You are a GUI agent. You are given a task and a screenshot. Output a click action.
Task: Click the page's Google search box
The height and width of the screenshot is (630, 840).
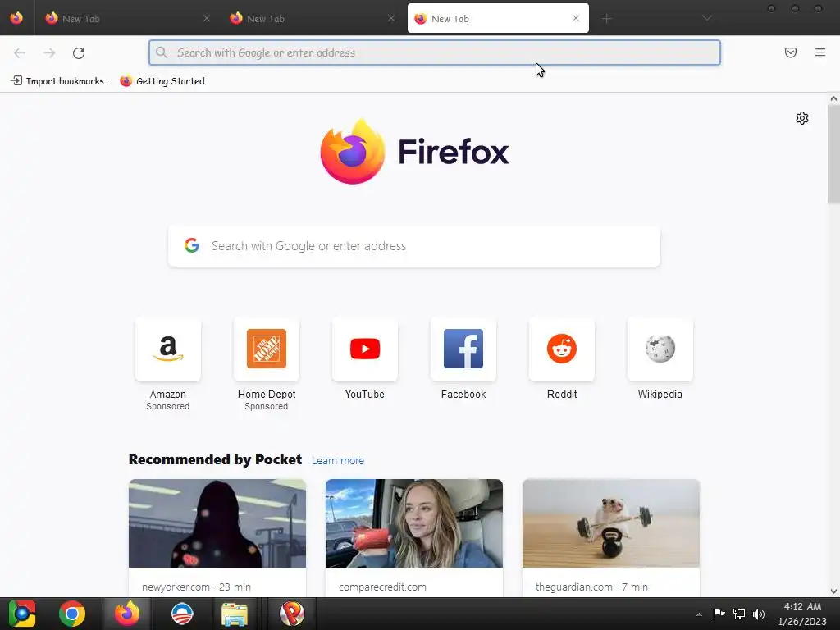click(x=414, y=246)
